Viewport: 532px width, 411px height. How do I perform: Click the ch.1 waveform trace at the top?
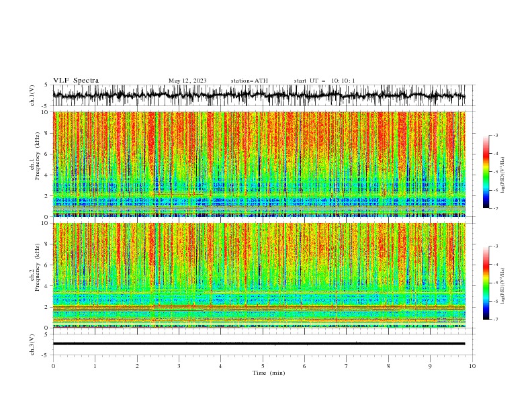pos(259,95)
